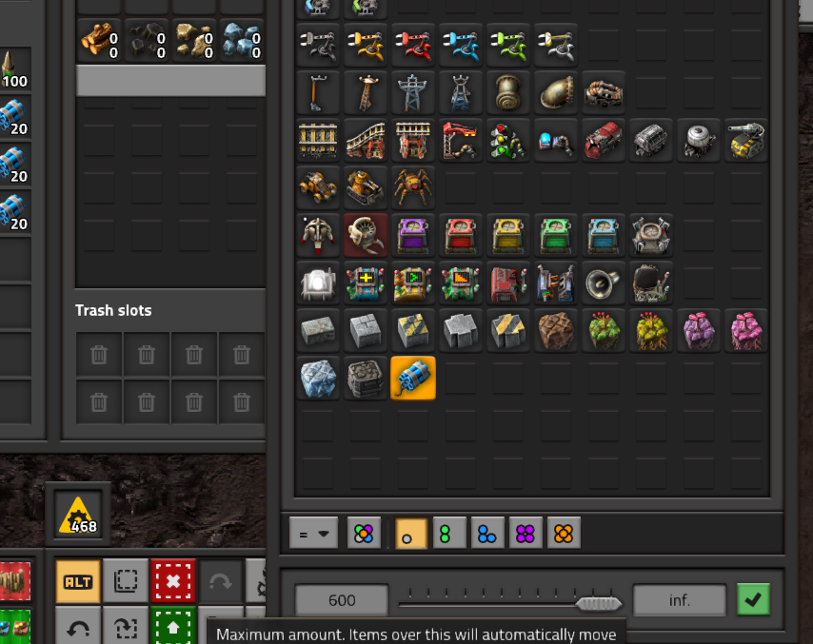Choose the decider combinator
813x644 pixels.
click(x=413, y=283)
